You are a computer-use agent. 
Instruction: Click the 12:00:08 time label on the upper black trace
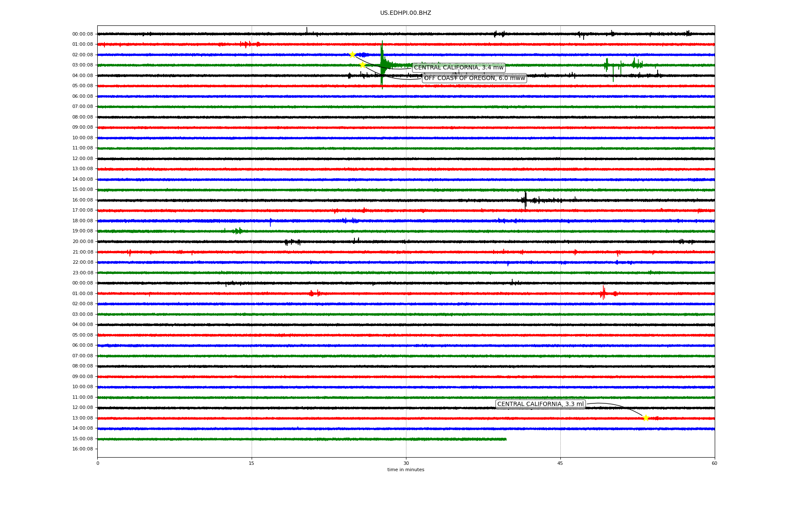point(82,159)
